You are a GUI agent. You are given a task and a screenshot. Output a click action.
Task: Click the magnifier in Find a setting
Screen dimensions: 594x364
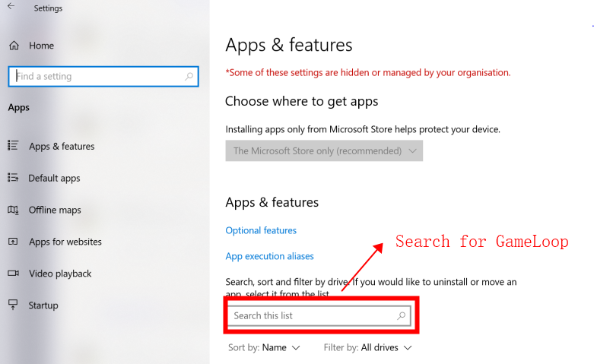189,77
